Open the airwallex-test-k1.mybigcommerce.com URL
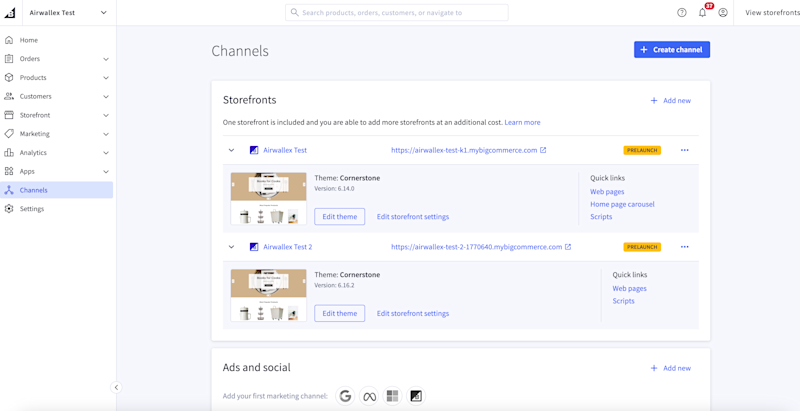 point(464,150)
